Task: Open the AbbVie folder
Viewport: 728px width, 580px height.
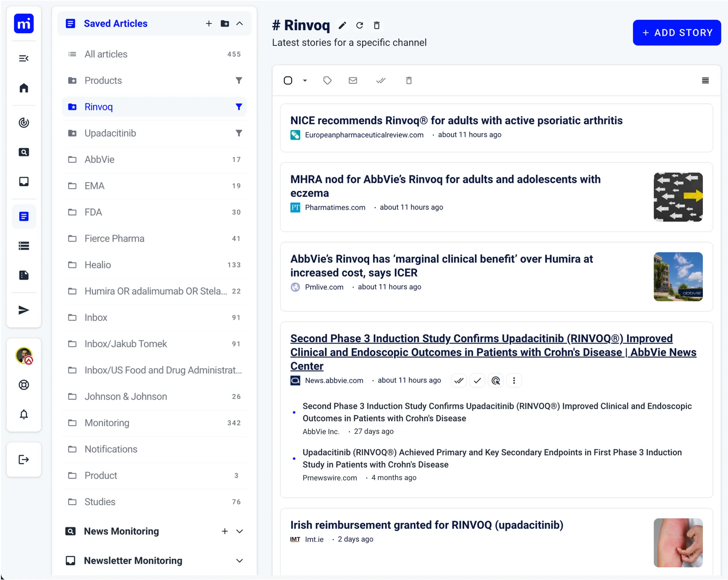Action: 154,159
